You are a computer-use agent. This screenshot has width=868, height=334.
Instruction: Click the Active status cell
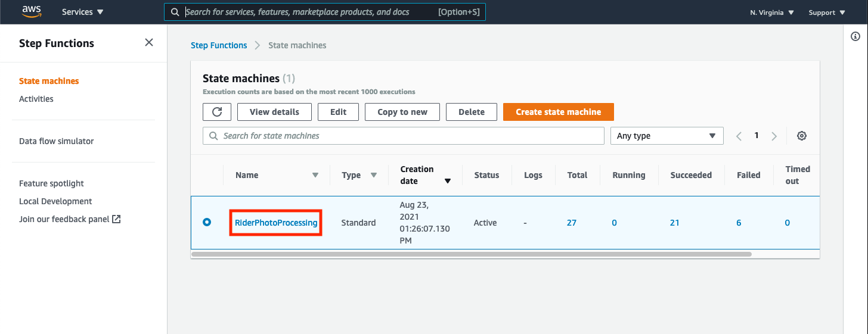[x=485, y=223]
